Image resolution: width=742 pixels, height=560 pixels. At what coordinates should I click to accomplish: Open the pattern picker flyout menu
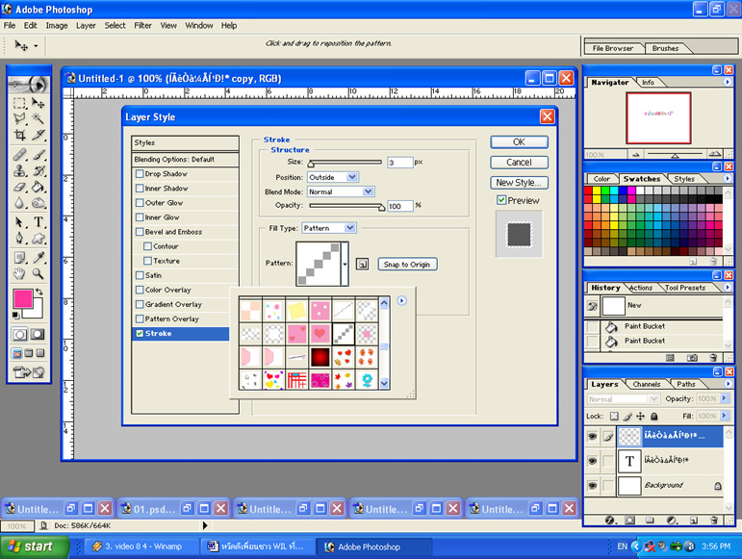[x=401, y=301]
